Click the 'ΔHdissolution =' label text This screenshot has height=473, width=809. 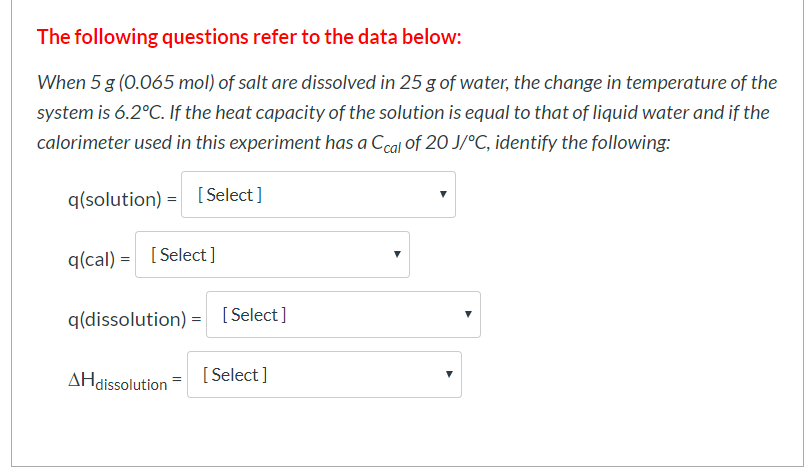point(124,381)
